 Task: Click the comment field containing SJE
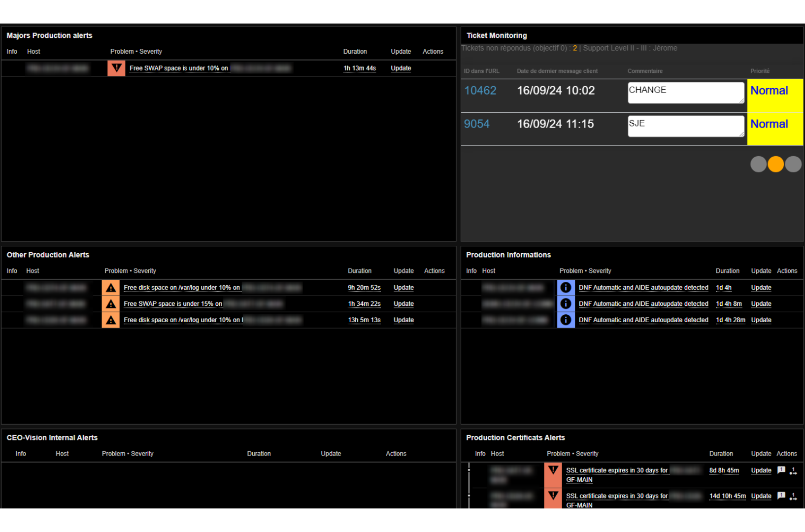[x=685, y=126]
